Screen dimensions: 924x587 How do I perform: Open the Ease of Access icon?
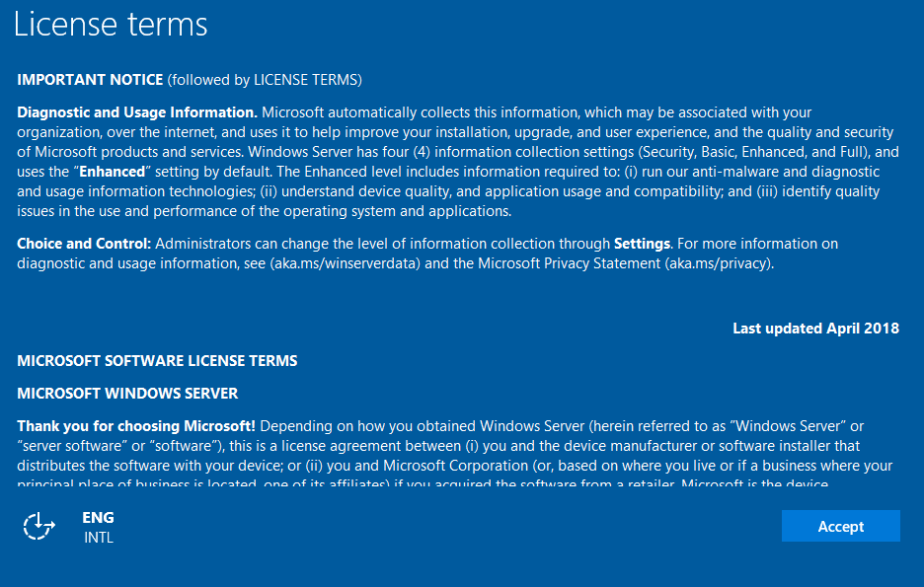[38, 526]
